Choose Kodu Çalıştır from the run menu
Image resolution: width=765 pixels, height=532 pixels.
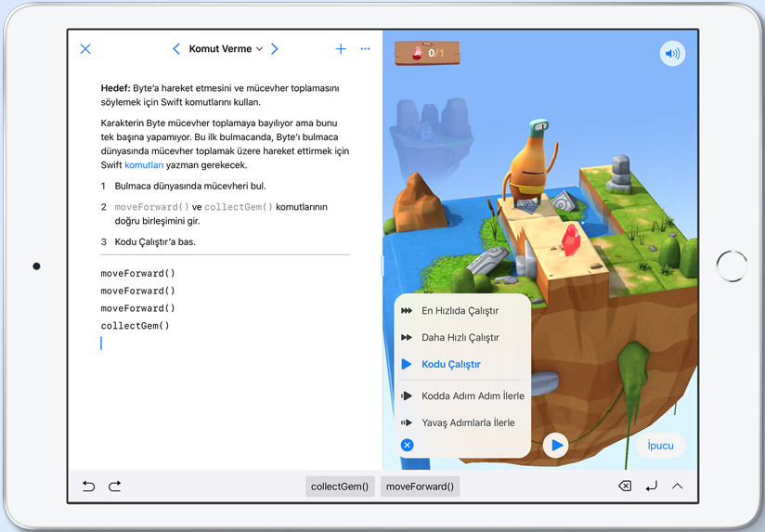pos(451,365)
